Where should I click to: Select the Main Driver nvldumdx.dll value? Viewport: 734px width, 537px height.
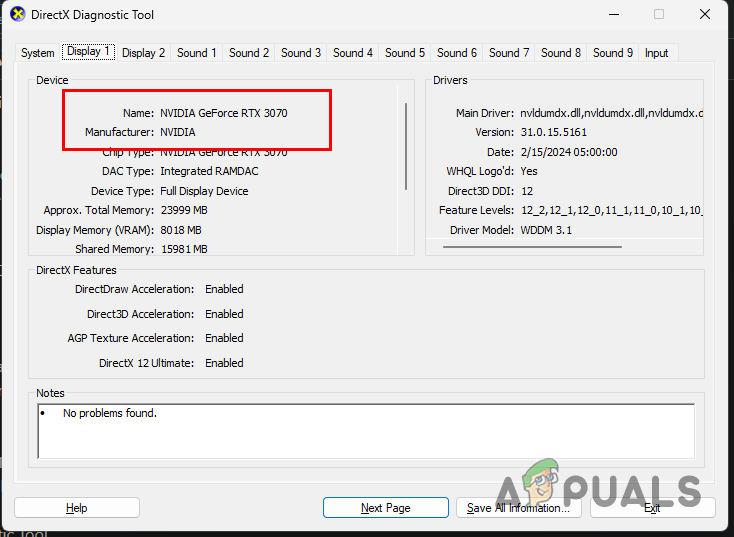coord(611,113)
